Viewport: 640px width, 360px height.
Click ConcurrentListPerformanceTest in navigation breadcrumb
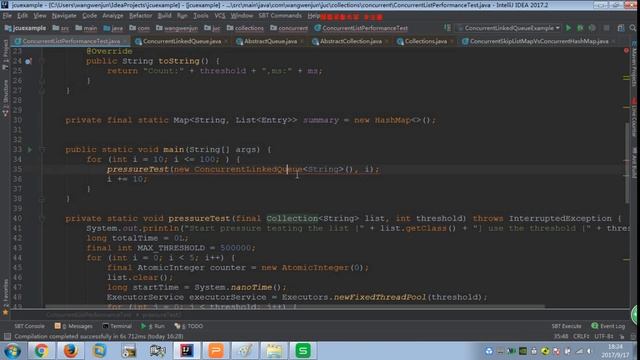click(361, 28)
